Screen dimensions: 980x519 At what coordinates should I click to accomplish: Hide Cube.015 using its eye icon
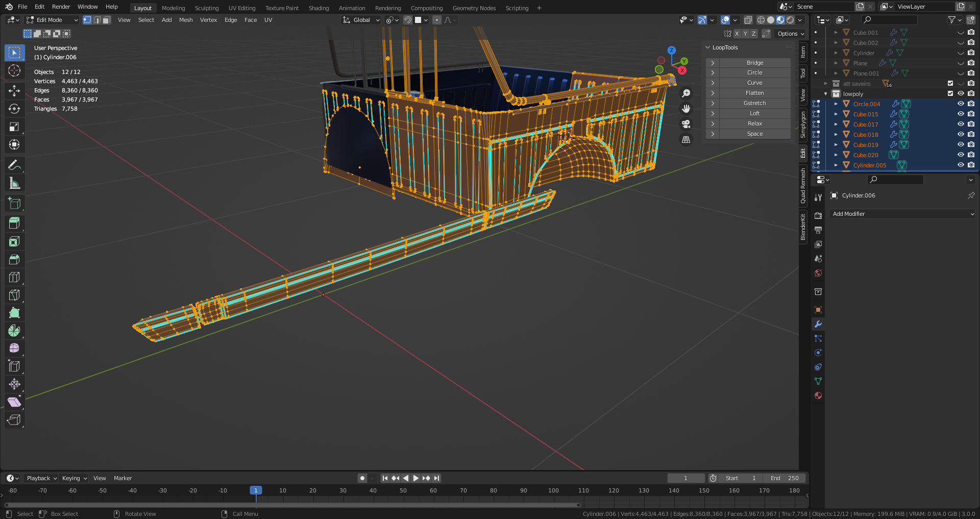[960, 114]
